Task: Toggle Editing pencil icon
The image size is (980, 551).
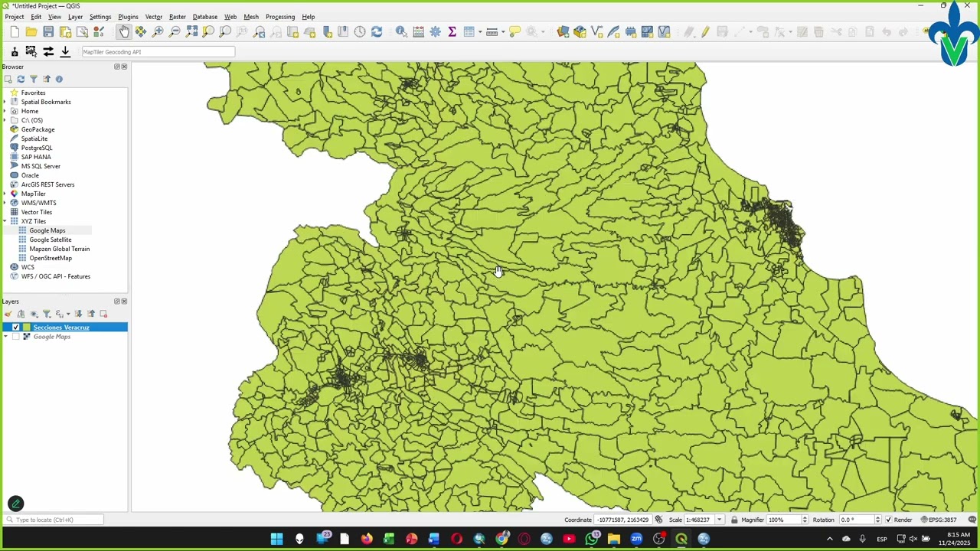Action: [705, 31]
